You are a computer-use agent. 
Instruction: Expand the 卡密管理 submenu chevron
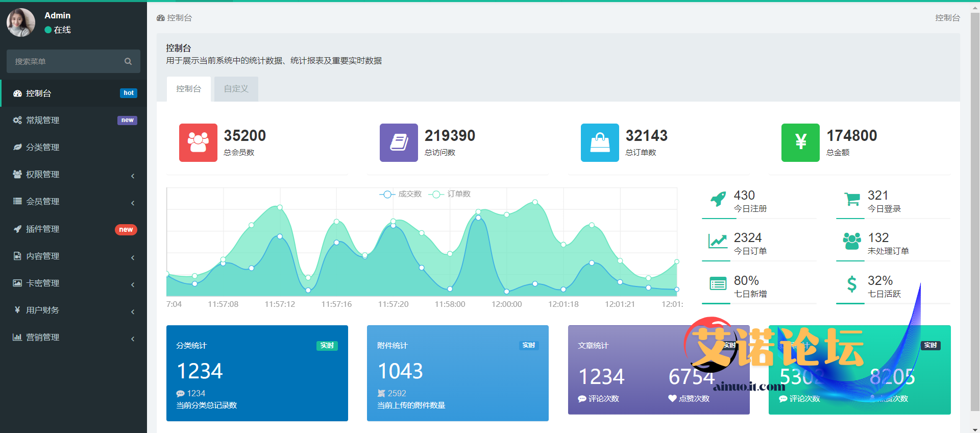(133, 284)
